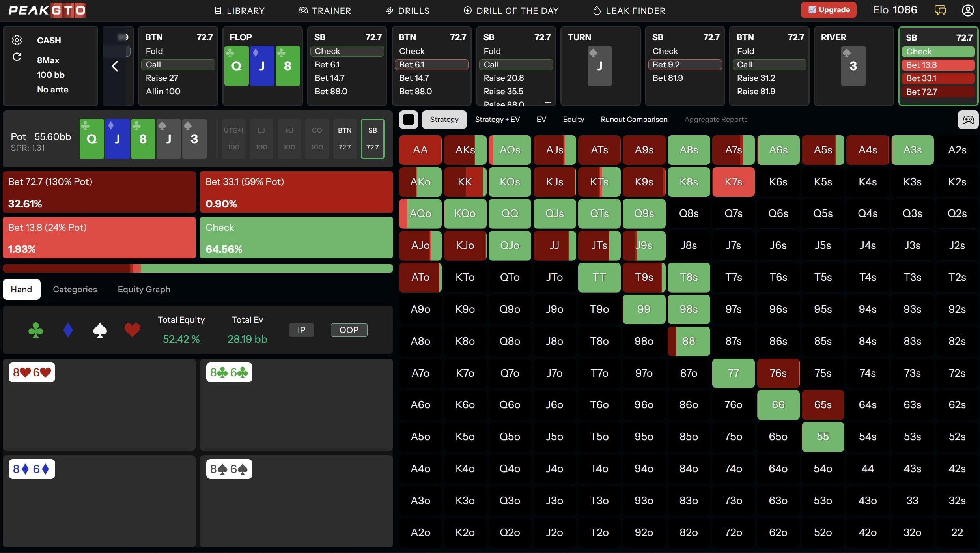Open the Runout Comparison tab
980x553 pixels.
click(634, 120)
